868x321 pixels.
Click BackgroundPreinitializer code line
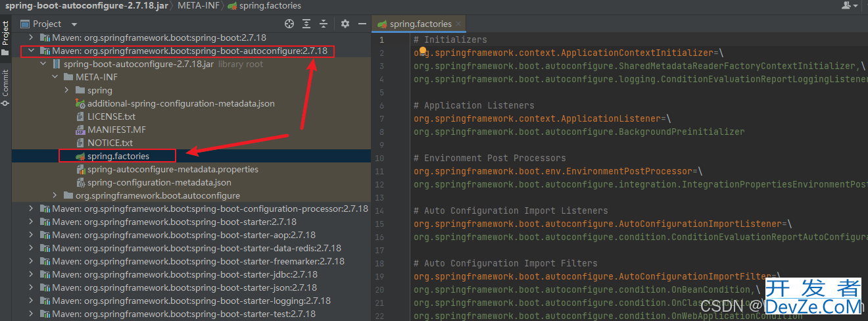click(579, 132)
